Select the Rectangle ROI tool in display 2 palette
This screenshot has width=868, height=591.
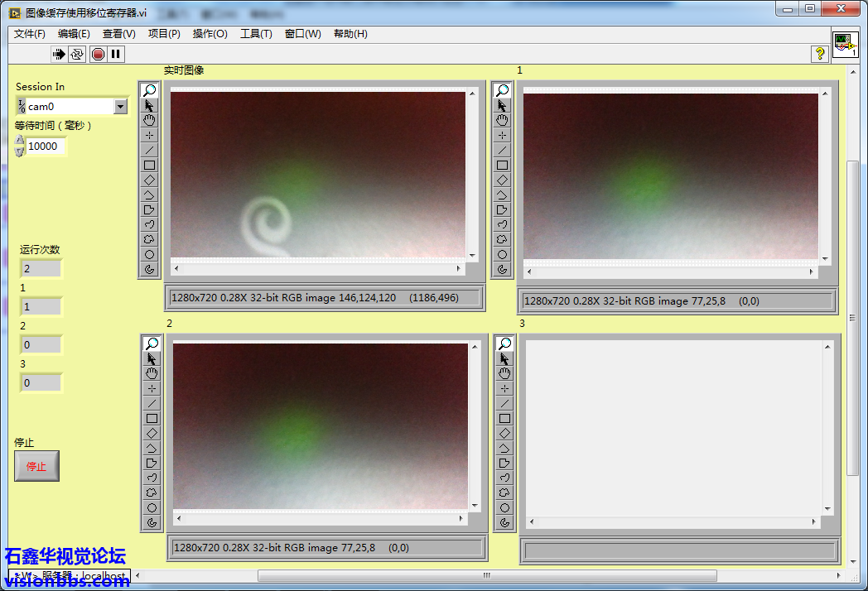coord(152,418)
